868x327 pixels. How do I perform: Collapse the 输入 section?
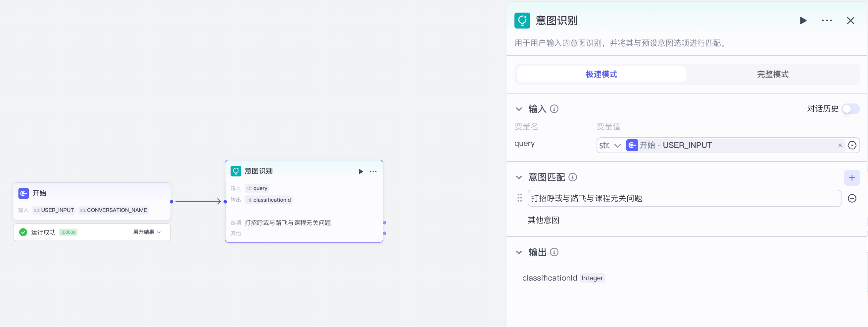pos(519,109)
